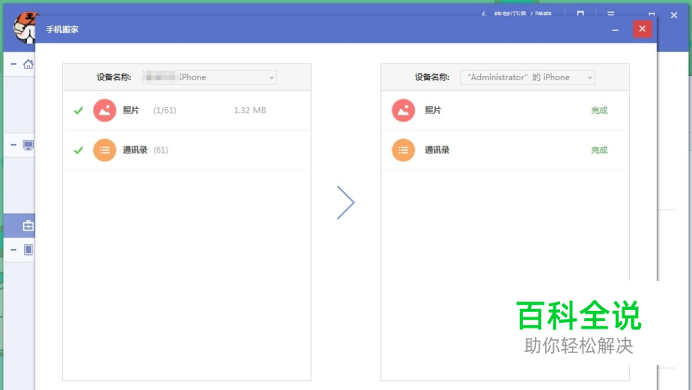The height and width of the screenshot is (390, 692).
Task: Click the 手机搬家 dialog title text
Action: point(62,30)
